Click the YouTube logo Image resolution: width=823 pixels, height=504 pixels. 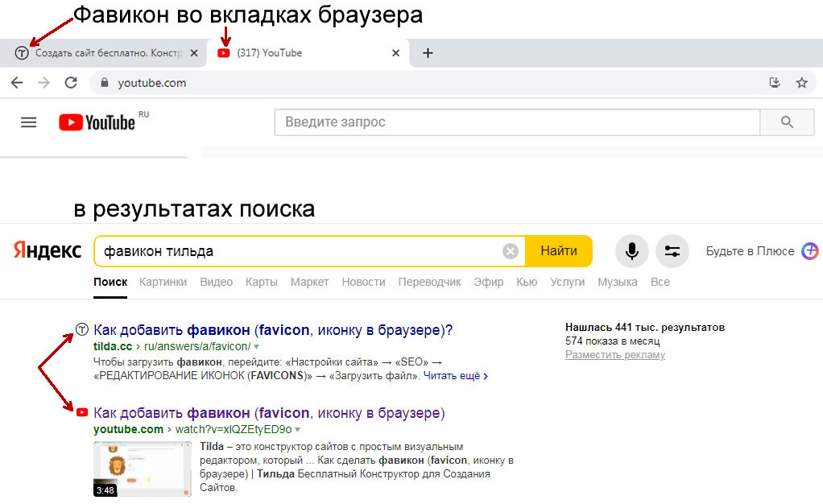pyautogui.click(x=97, y=122)
